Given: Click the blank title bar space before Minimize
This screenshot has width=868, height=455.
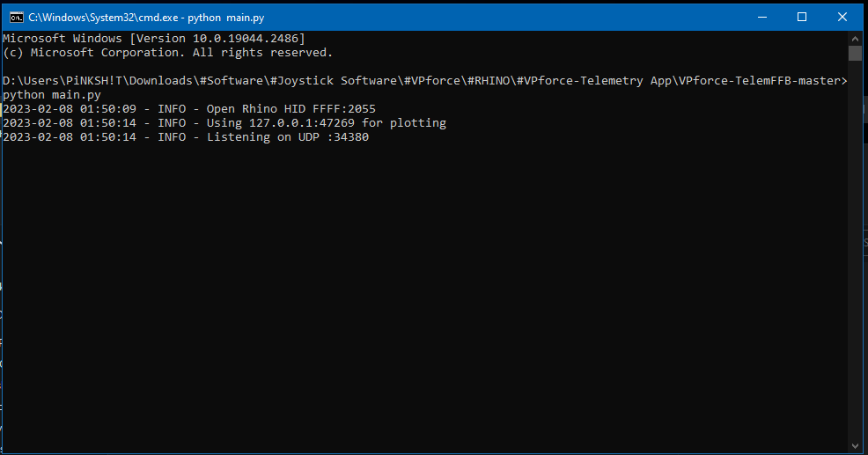Looking at the screenshot, I should [528, 17].
